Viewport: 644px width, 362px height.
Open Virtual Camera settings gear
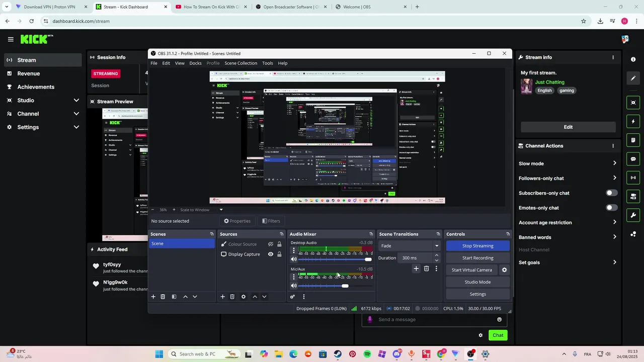coord(504,270)
